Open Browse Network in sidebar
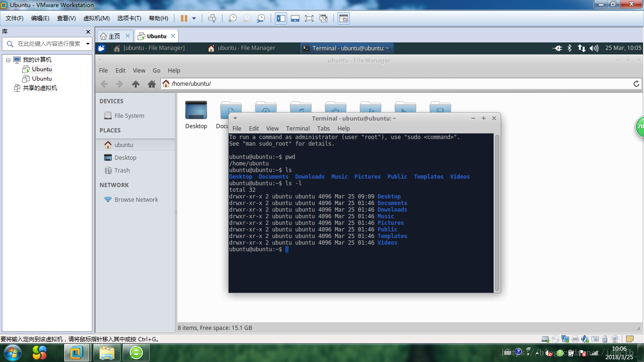This screenshot has width=644, height=362. point(136,199)
